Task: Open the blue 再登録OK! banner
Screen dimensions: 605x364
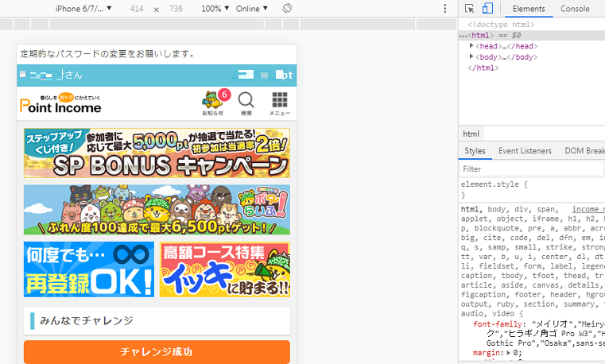Action: (89, 269)
